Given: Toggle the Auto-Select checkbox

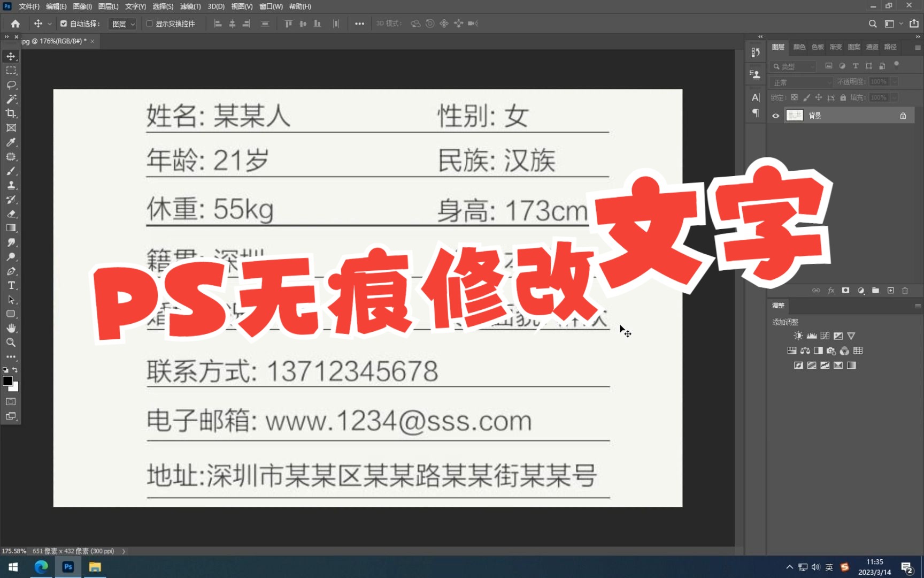Looking at the screenshot, I should pos(64,24).
